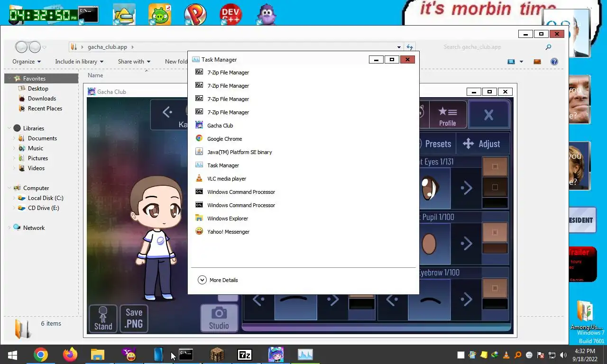Advance to the next Pupil style

[x=466, y=244]
